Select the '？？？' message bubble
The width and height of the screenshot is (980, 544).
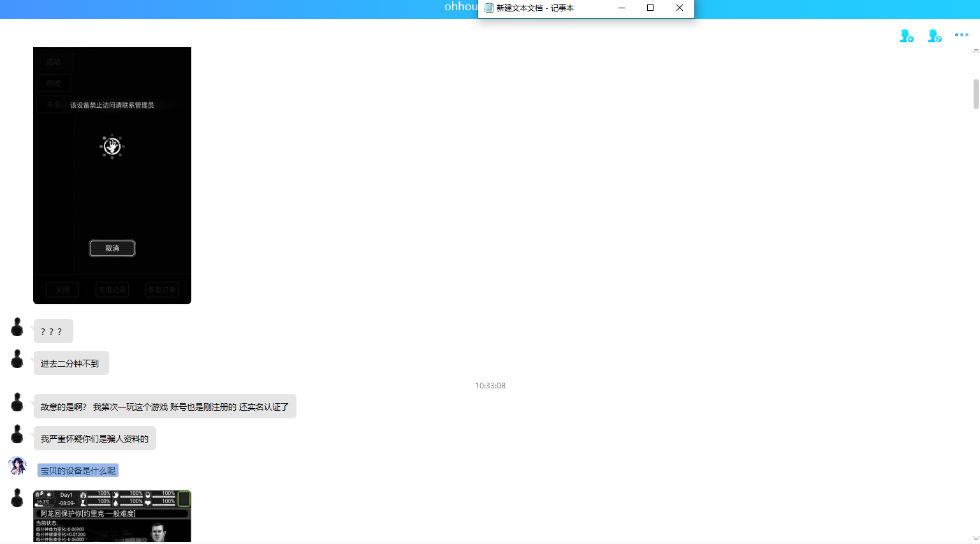pyautogui.click(x=54, y=331)
